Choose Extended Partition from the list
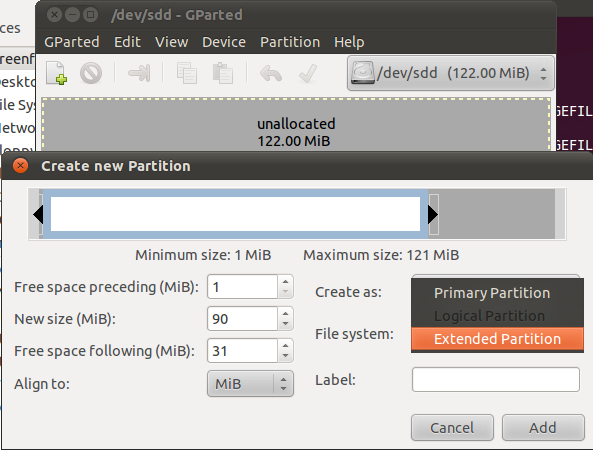Viewport: 593px width, 450px height. coord(497,339)
